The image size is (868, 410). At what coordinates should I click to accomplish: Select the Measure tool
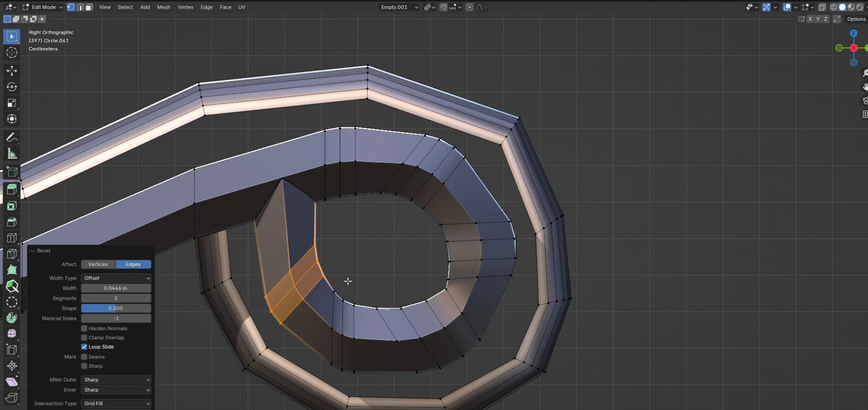(12, 154)
